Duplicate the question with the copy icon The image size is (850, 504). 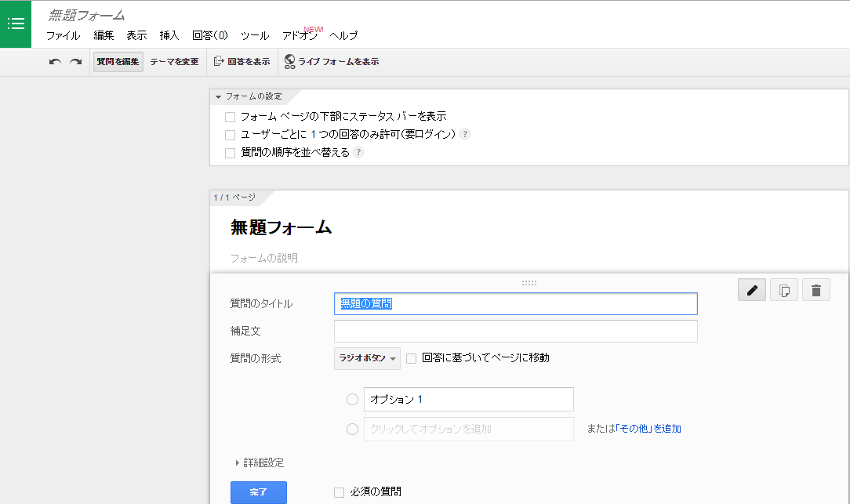tap(784, 291)
